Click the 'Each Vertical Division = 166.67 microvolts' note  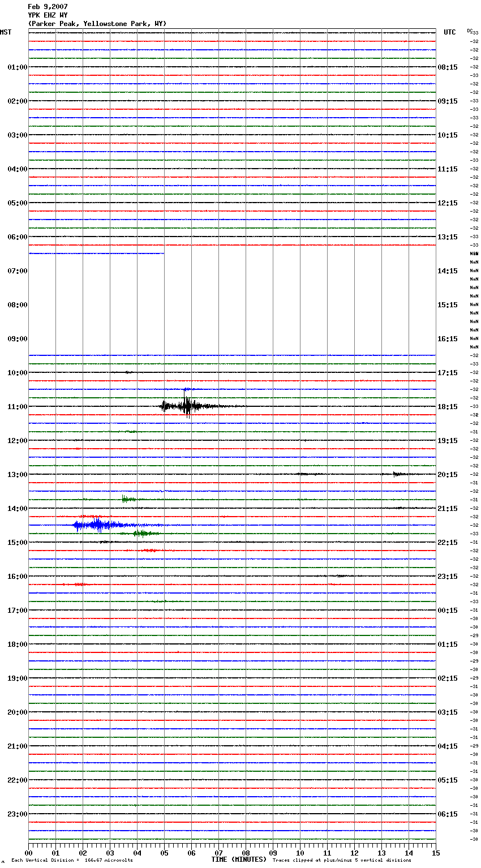tap(72, 861)
